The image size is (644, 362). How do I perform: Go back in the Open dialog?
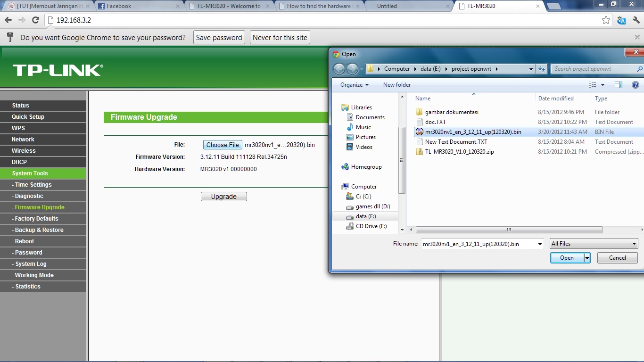pyautogui.click(x=339, y=69)
